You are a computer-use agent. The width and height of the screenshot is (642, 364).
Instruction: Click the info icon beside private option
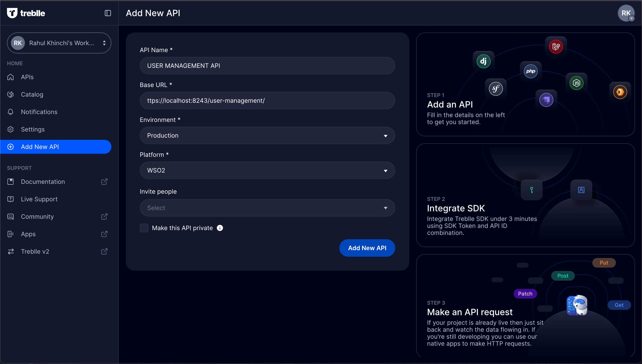[220, 228]
